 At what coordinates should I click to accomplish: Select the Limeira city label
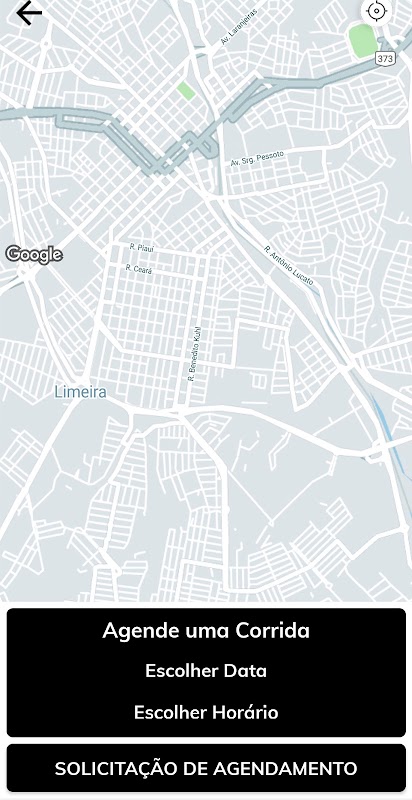pyautogui.click(x=81, y=392)
